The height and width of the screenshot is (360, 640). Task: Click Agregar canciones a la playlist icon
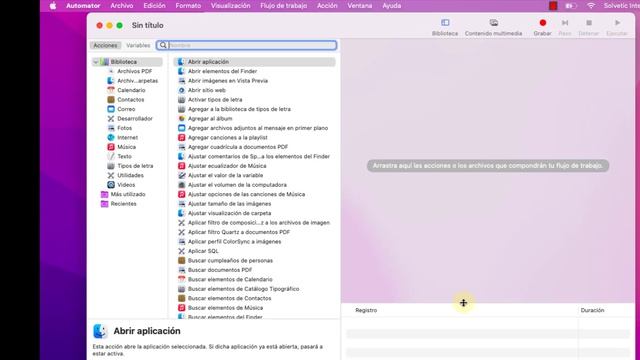coord(182,138)
